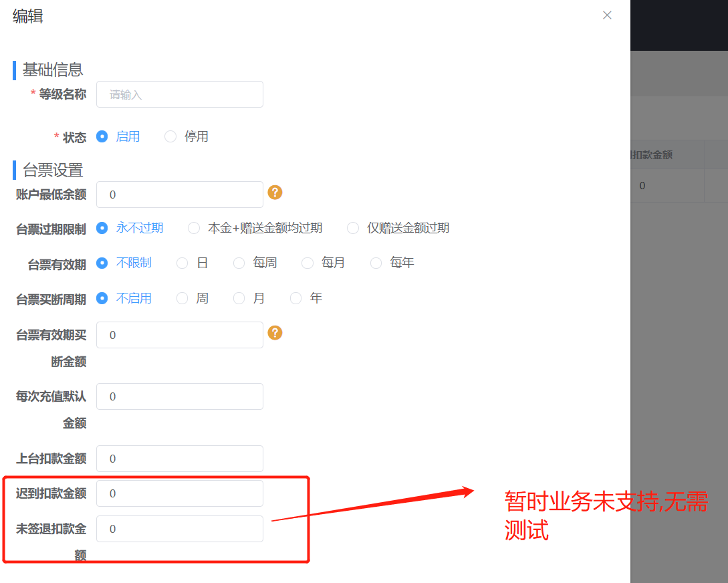Click the 迟到扣款金额 input field
The height and width of the screenshot is (583, 728).
coord(180,493)
